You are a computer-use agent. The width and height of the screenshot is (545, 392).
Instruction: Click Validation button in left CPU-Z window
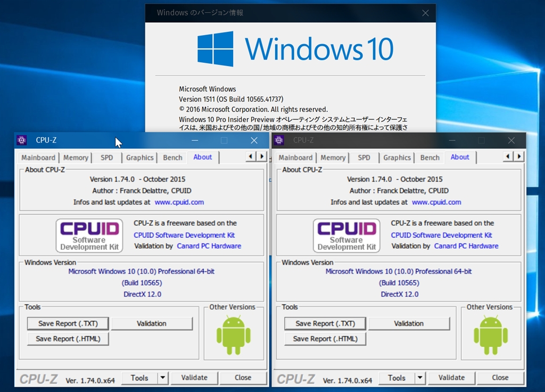[152, 323]
